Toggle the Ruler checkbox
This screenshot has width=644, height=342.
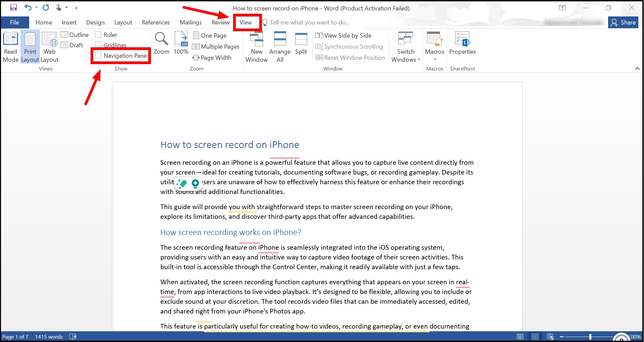(x=98, y=34)
